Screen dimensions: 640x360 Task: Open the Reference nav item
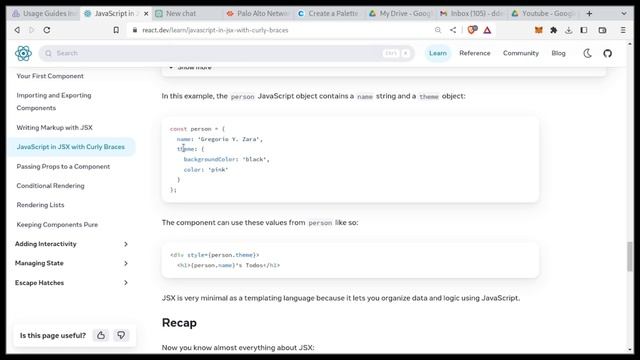point(475,53)
